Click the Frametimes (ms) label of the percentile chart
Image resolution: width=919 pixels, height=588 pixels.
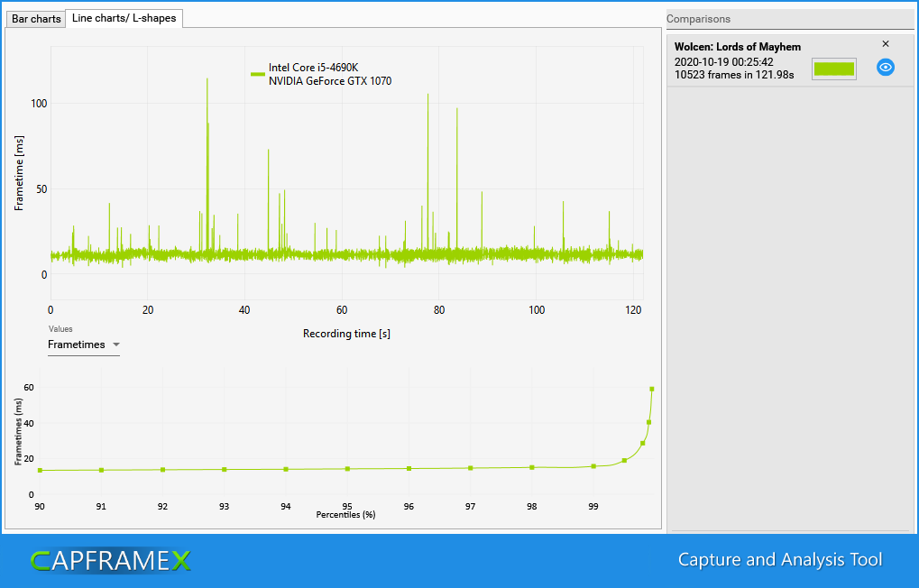pos(18,432)
